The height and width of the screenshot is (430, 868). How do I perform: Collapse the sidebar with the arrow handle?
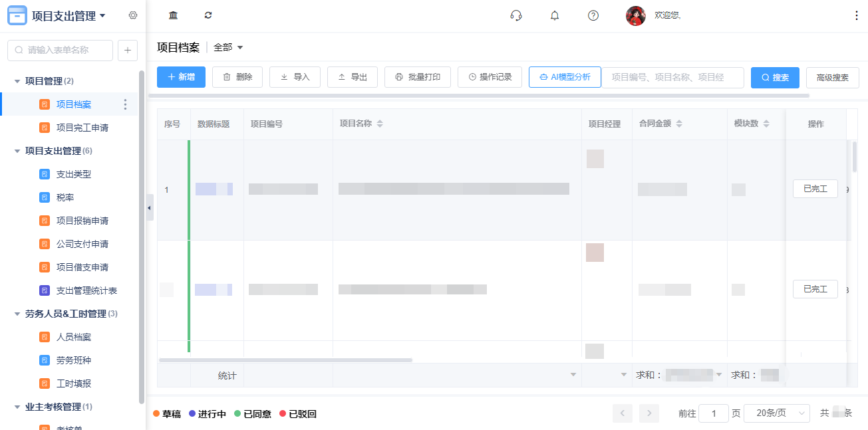(149, 208)
